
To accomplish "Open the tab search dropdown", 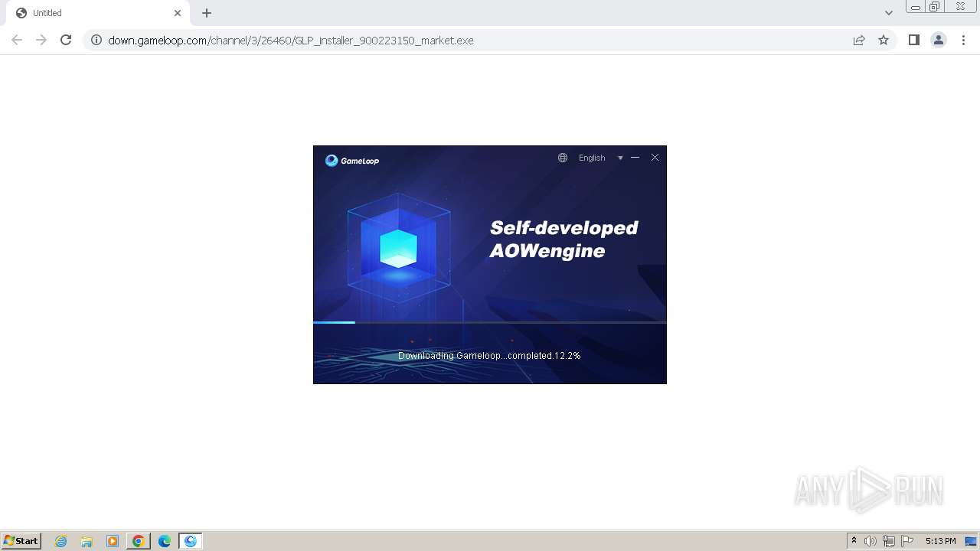I will pos(889,13).
